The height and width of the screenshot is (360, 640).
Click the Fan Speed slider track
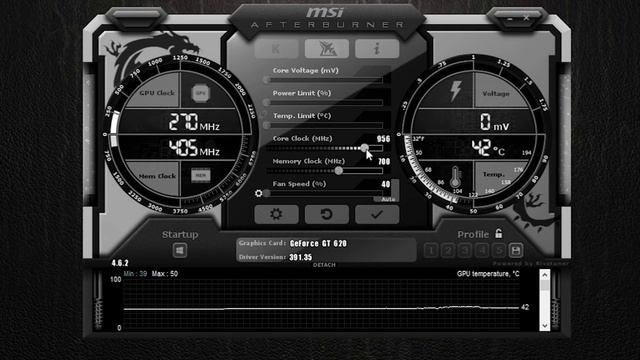(x=325, y=193)
